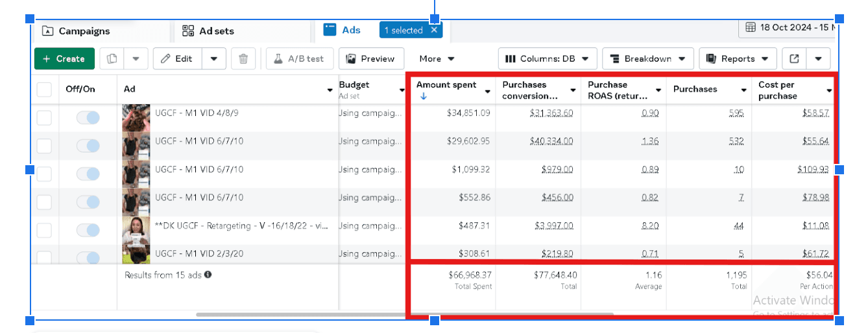
Task: Open the Budget column header dropdown
Action: (402, 90)
